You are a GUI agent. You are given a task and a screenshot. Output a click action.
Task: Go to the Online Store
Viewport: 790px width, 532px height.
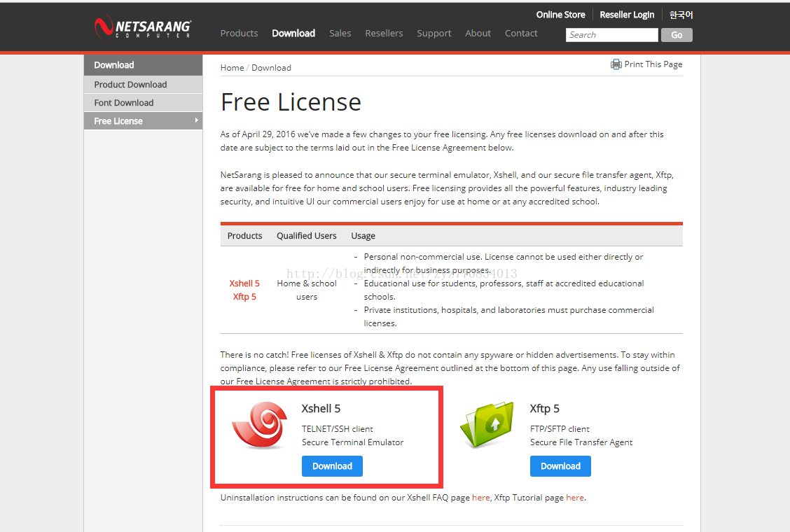560,15
